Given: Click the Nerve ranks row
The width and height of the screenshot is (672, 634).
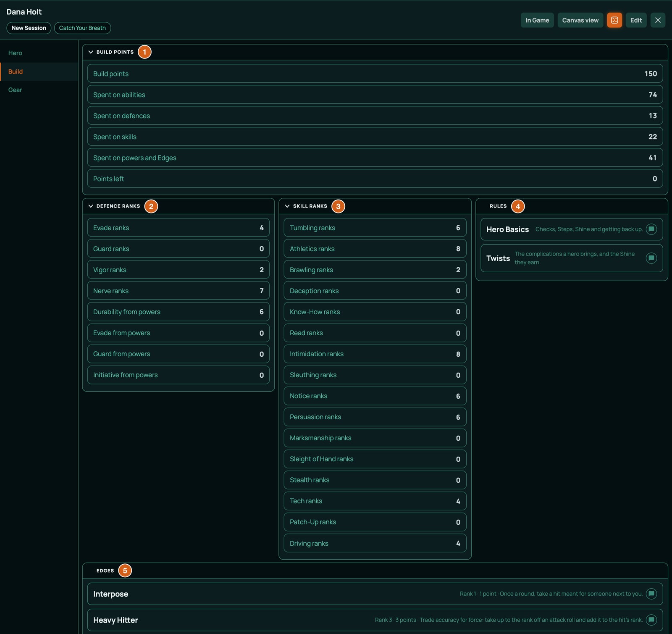Looking at the screenshot, I should tap(178, 291).
